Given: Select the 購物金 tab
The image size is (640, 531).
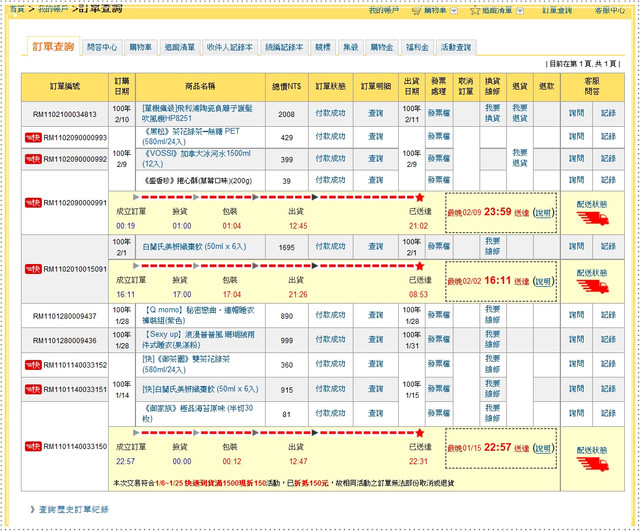Looking at the screenshot, I should pyautogui.click(x=382, y=47).
